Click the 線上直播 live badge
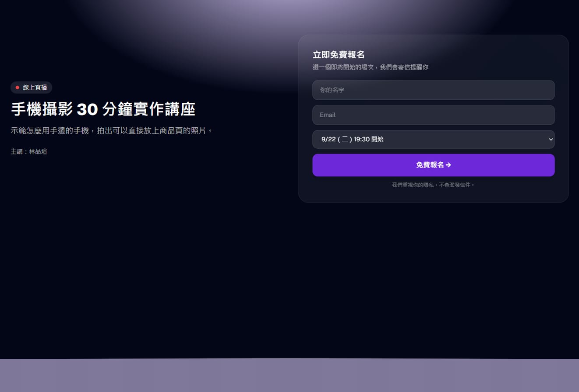Screen dimensions: 579x392 click(32, 87)
